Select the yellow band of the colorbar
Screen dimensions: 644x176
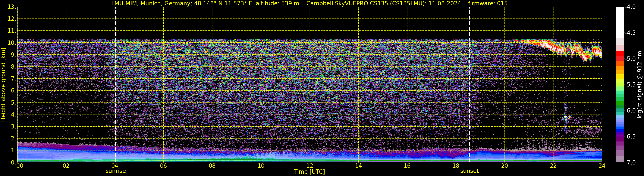(x=620, y=77)
